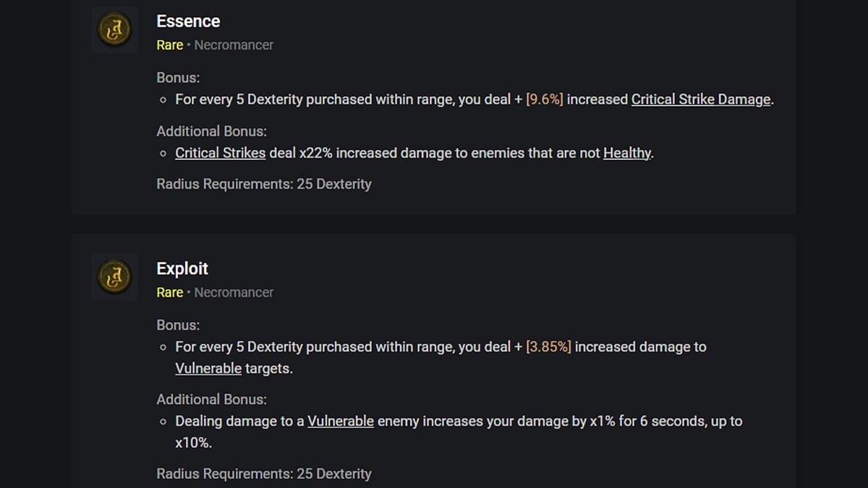
Task: Click the Necromancer class tag under Essence
Action: click(x=234, y=45)
